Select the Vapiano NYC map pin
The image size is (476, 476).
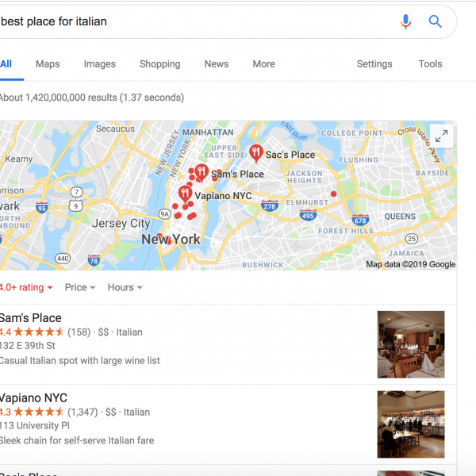[x=185, y=194]
